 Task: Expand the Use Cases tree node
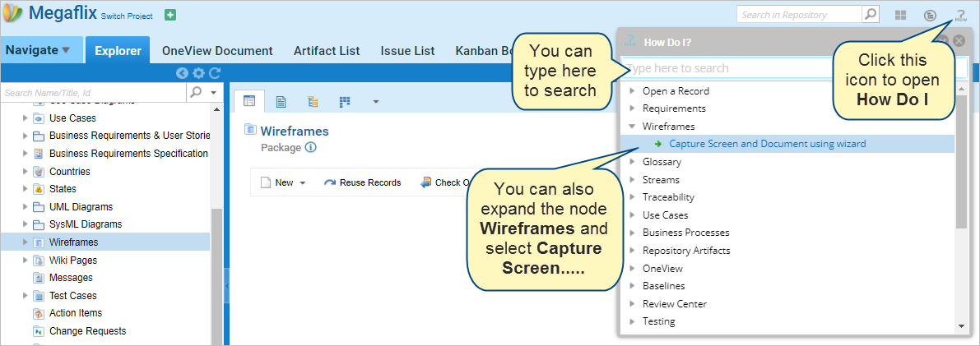click(25, 118)
